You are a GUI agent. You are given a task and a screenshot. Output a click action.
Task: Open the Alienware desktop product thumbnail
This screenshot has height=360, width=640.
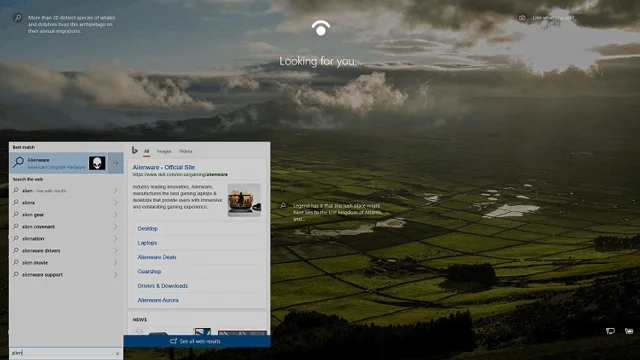244,200
